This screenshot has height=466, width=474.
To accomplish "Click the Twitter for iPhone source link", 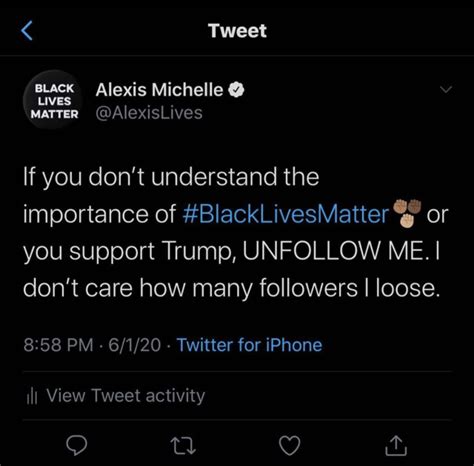I will (x=249, y=345).
